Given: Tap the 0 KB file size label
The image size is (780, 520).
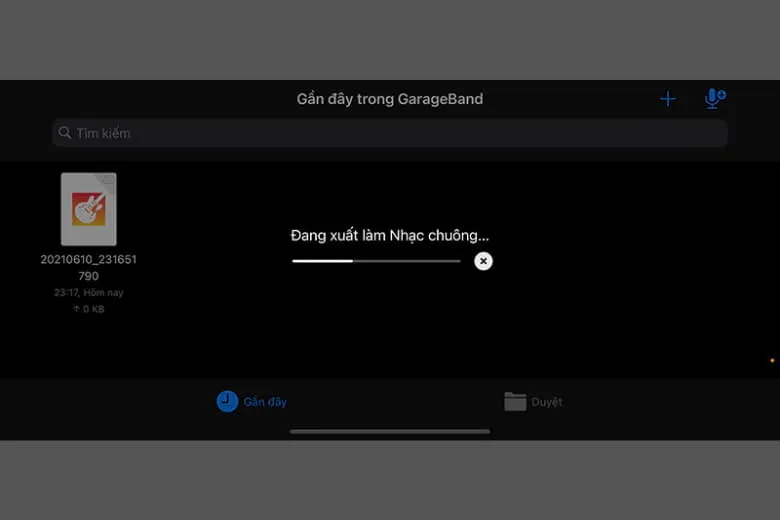Looking at the screenshot, I should coord(93,309).
